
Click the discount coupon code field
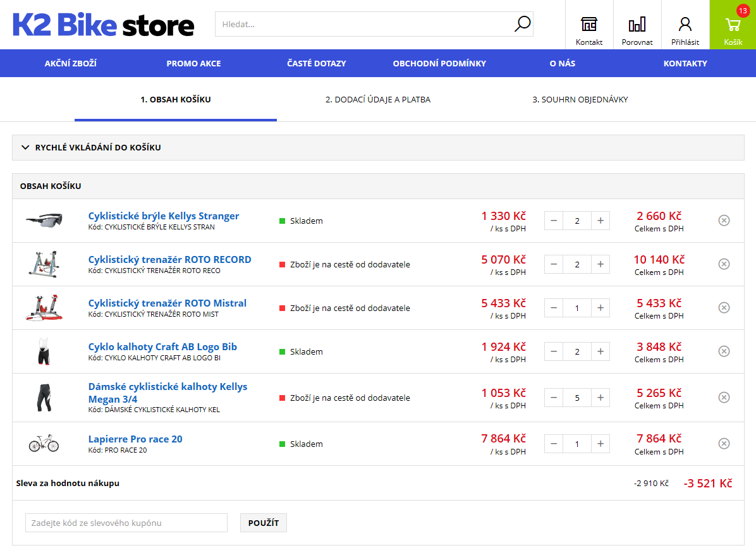(x=126, y=523)
